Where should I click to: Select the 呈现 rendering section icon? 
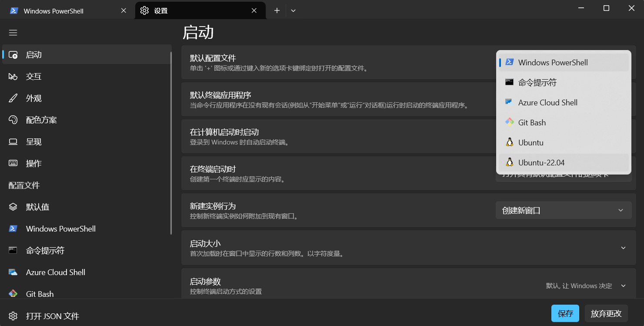click(13, 141)
